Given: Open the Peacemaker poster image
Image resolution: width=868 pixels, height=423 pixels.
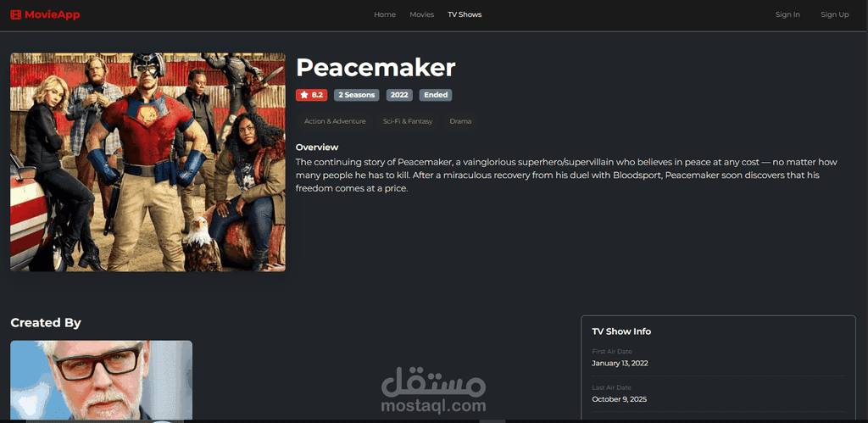Looking at the screenshot, I should pos(147,162).
